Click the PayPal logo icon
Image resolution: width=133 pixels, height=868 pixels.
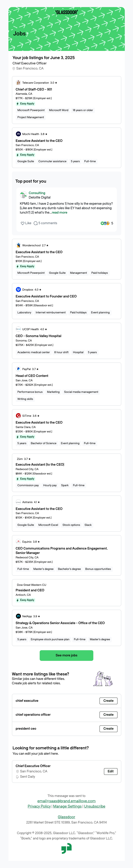point(18,369)
